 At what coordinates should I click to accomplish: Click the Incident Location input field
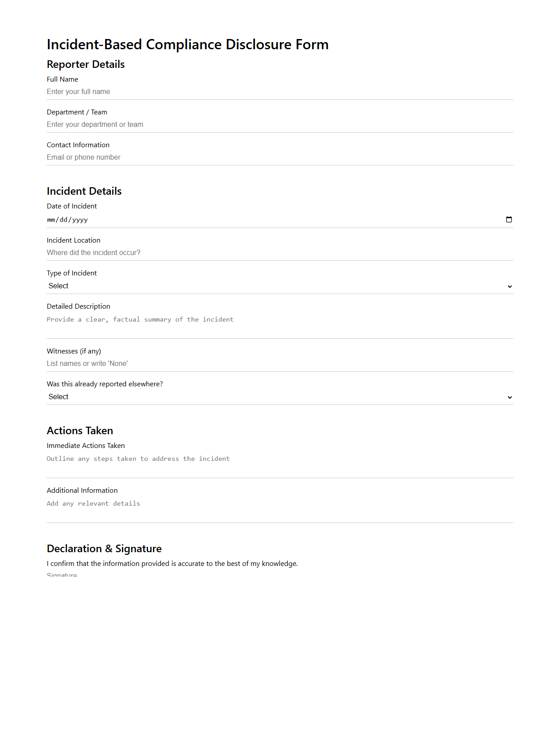[279, 253]
